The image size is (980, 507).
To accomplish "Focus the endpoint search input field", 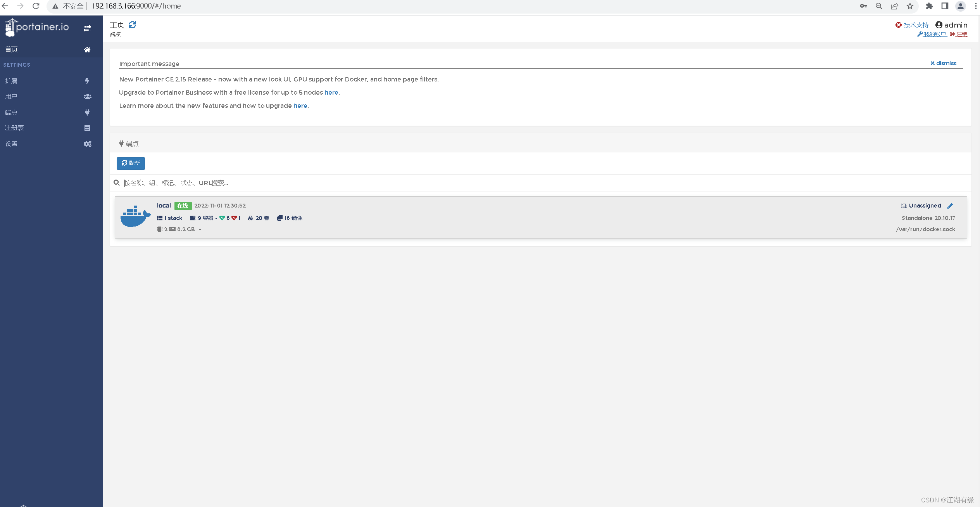I will click(x=349, y=183).
